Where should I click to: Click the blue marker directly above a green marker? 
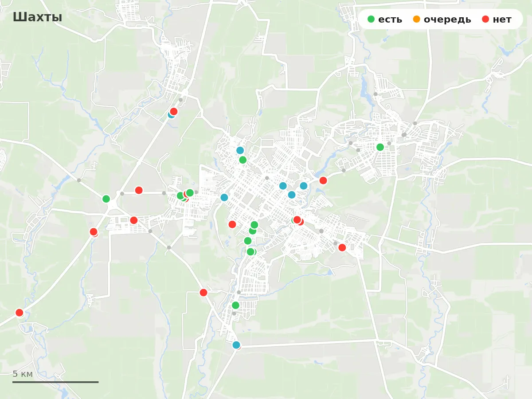click(240, 150)
